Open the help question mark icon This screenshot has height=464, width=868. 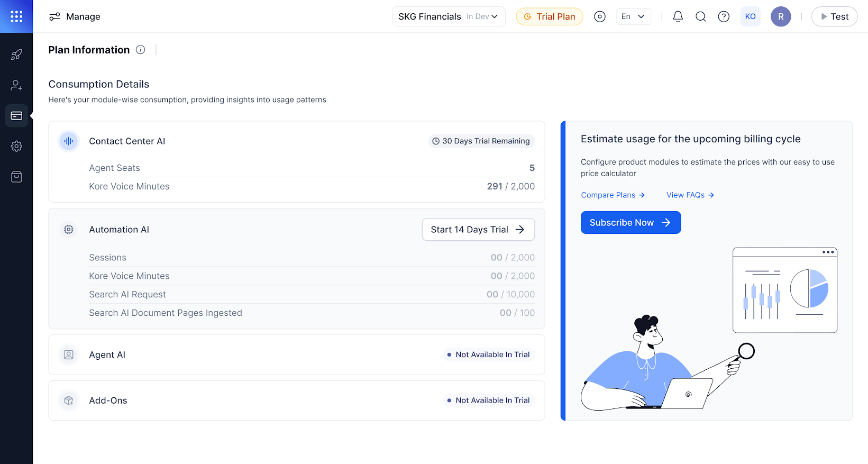click(724, 16)
